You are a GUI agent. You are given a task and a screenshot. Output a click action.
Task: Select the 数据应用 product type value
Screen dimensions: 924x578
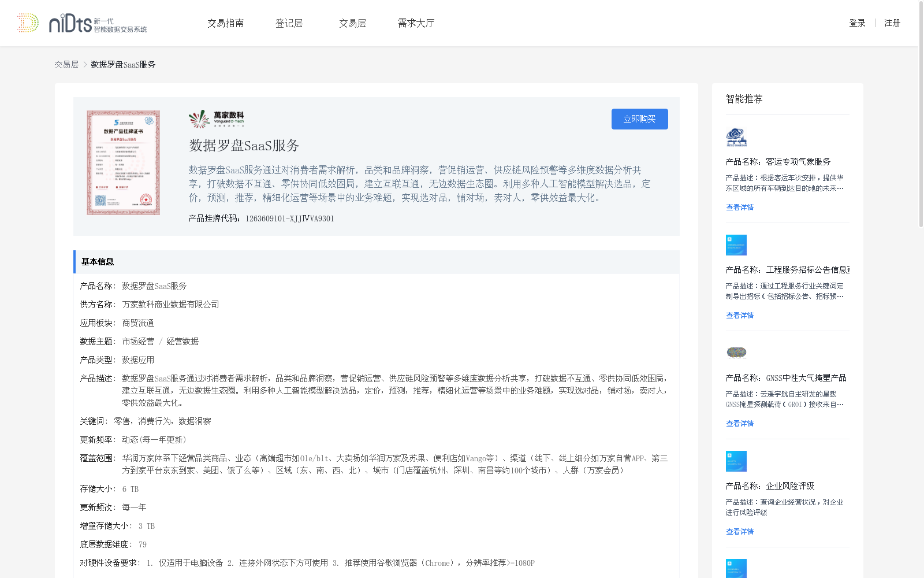tap(138, 360)
